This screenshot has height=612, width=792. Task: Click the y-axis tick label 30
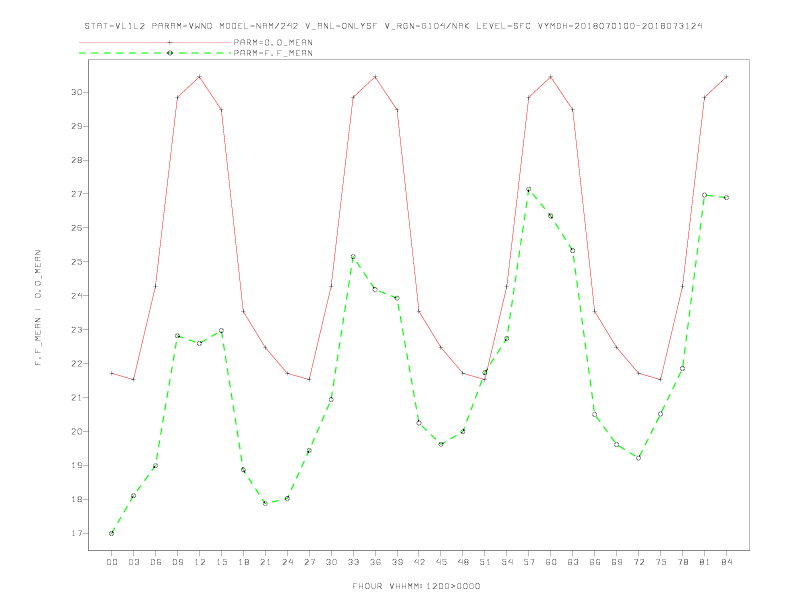click(77, 92)
